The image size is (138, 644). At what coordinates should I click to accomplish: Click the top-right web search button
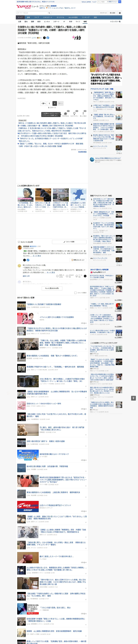coord(120,2)
